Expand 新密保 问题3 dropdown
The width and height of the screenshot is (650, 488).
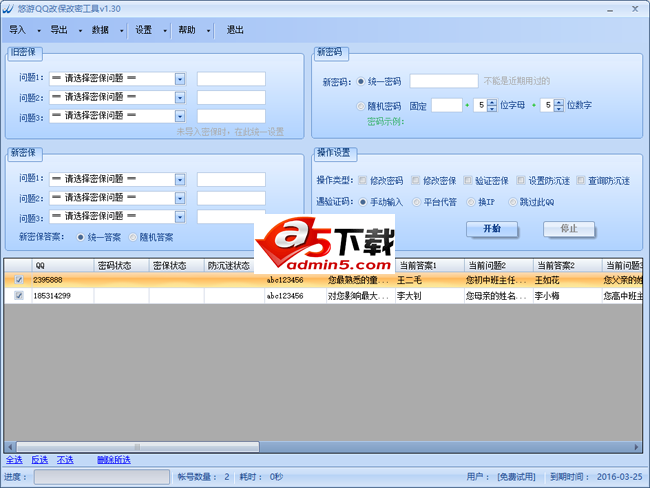coord(180,217)
